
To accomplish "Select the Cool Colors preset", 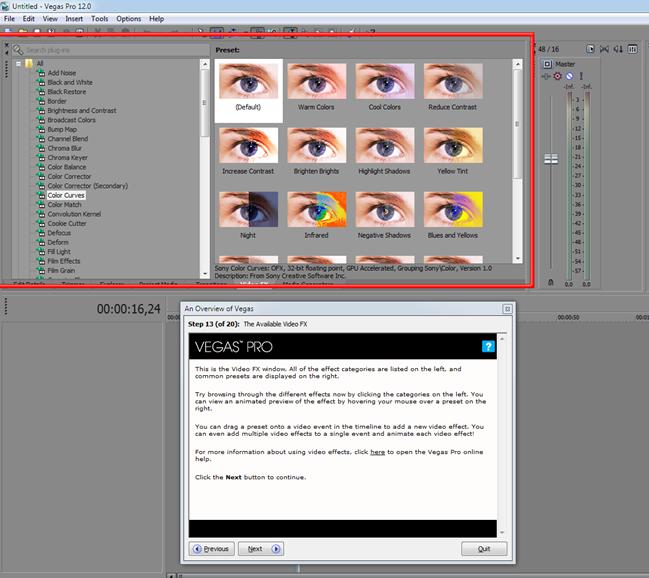I will click(x=385, y=88).
